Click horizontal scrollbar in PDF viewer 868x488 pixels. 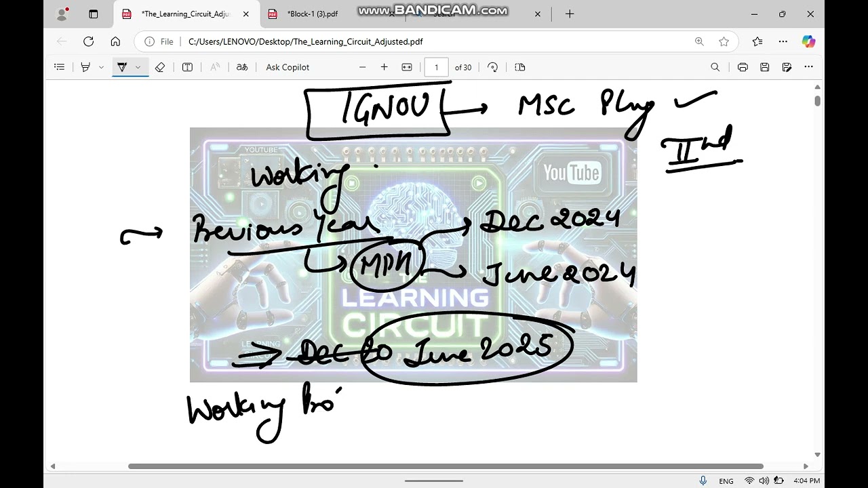[446, 466]
